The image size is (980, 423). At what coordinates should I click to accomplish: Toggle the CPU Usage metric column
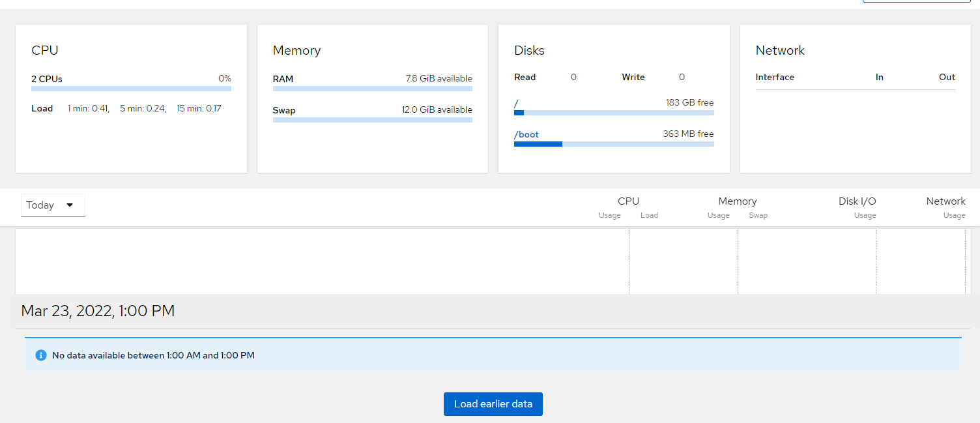click(609, 215)
